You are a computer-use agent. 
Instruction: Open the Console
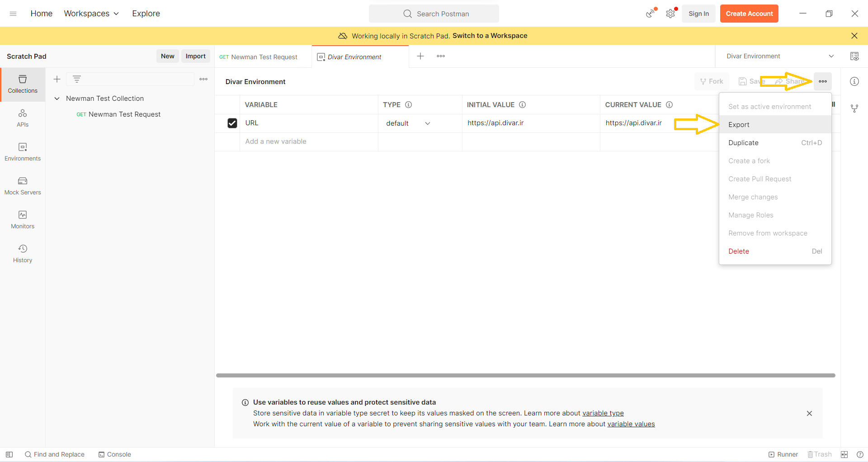coord(115,454)
